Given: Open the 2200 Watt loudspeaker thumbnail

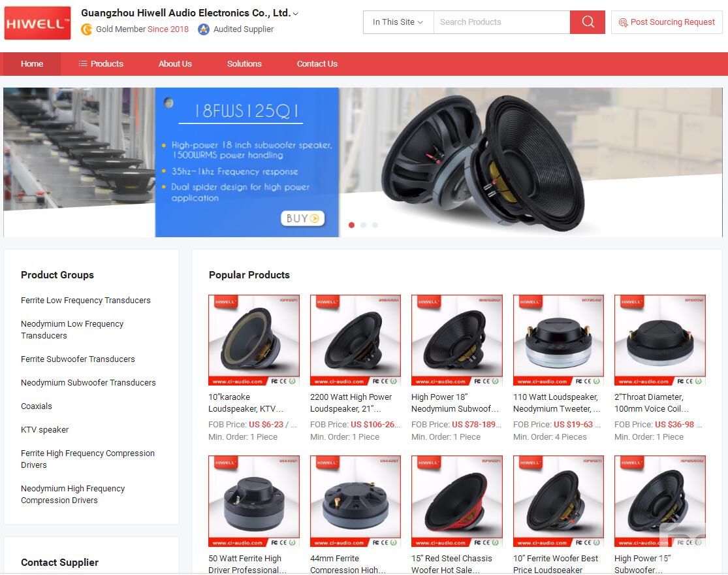Looking at the screenshot, I should point(356,340).
